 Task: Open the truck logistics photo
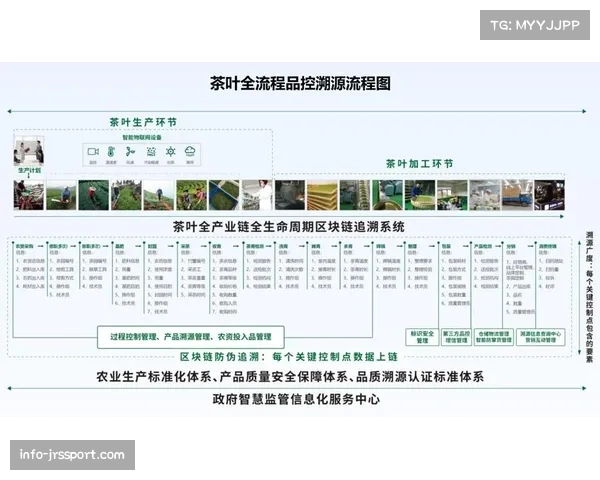tap(517, 195)
